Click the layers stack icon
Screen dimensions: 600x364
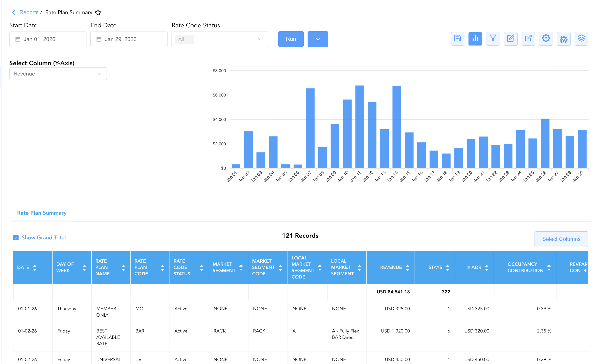(x=581, y=39)
